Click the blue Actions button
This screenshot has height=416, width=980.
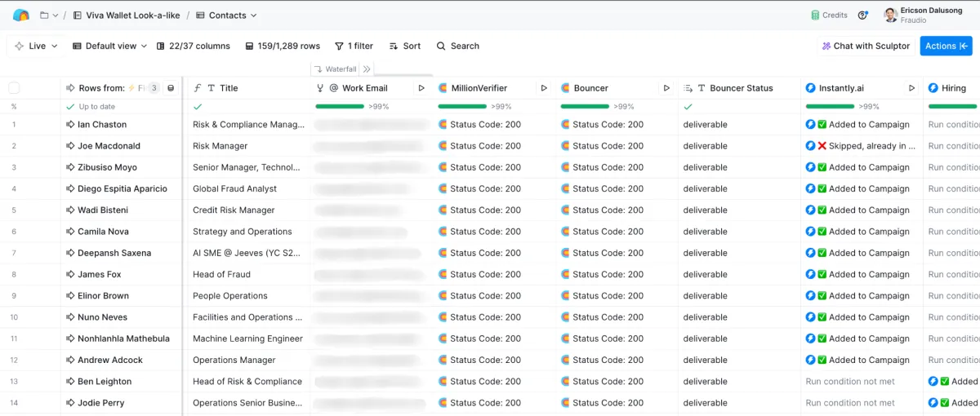click(x=946, y=46)
